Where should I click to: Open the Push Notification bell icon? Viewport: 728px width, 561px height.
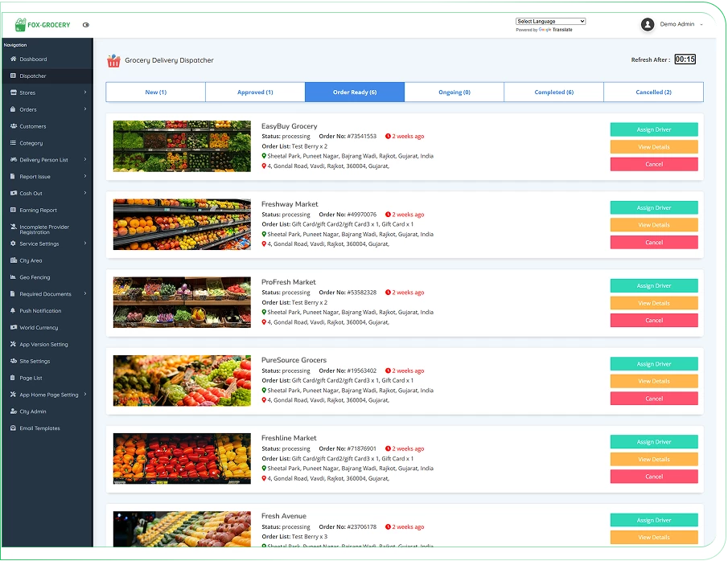coord(13,310)
